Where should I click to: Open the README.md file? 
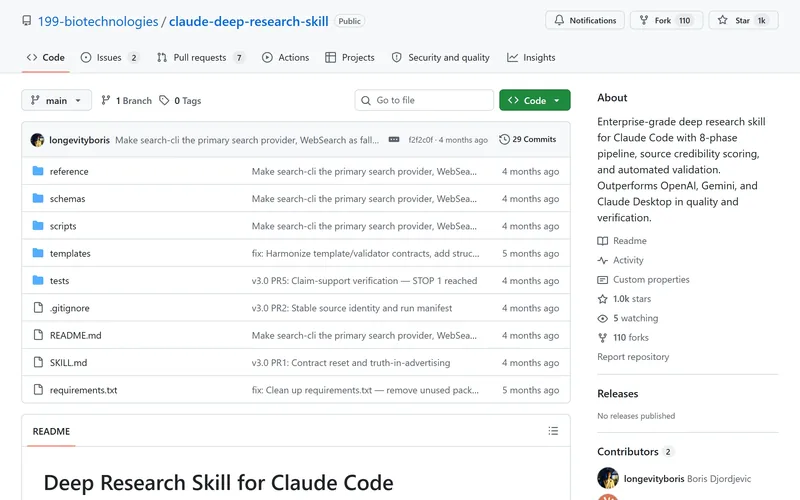[76, 335]
